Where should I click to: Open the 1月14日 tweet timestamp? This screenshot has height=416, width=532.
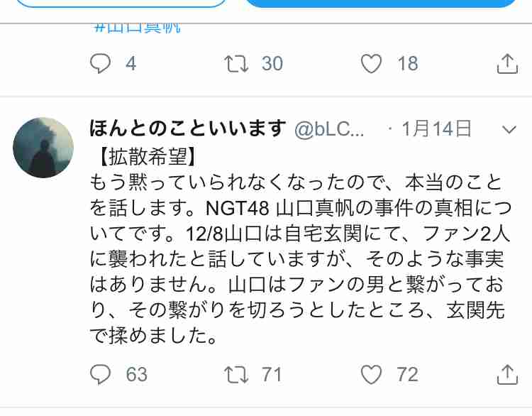[x=437, y=128]
